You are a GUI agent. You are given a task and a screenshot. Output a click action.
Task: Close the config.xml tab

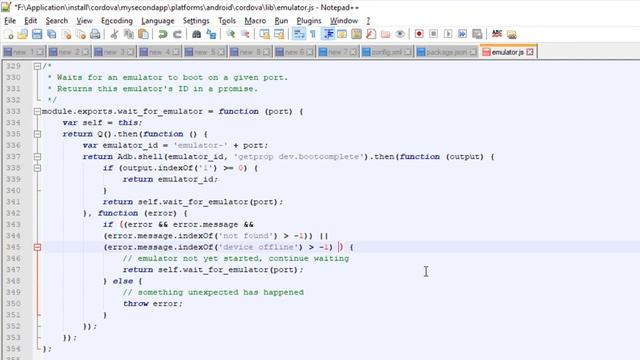click(407, 52)
